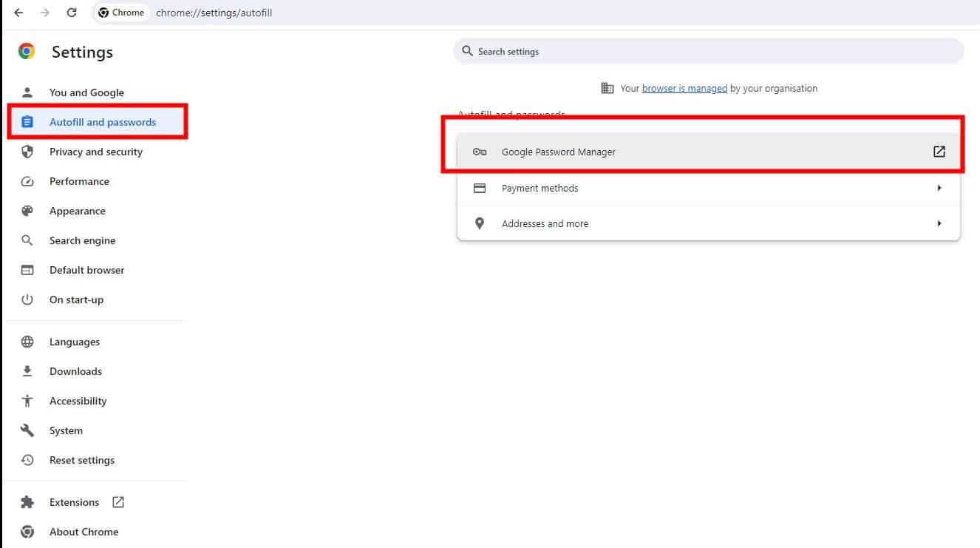980x548 pixels.
Task: Click the Downloads arrow icon
Action: tap(27, 371)
